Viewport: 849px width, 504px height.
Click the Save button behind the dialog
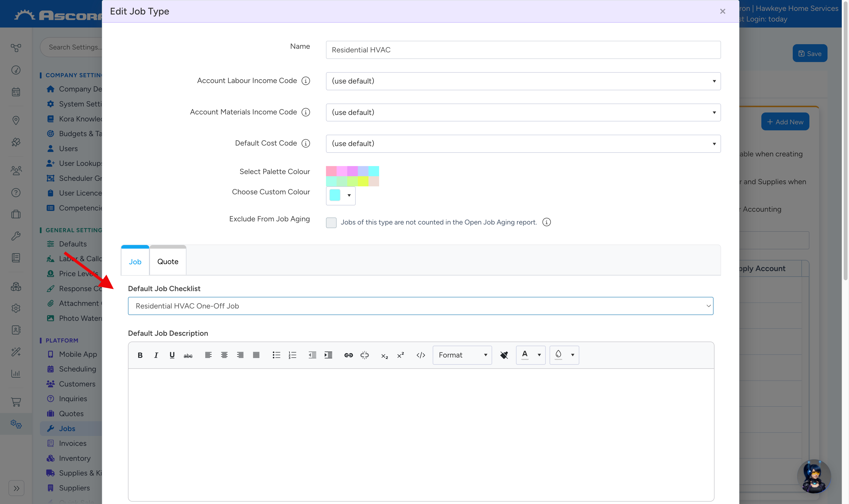(810, 53)
